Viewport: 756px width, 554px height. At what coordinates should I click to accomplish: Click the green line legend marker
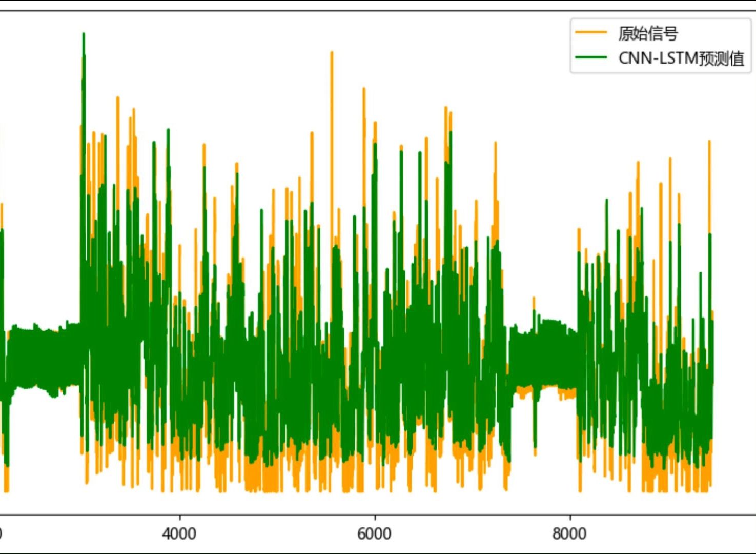pyautogui.click(x=591, y=57)
